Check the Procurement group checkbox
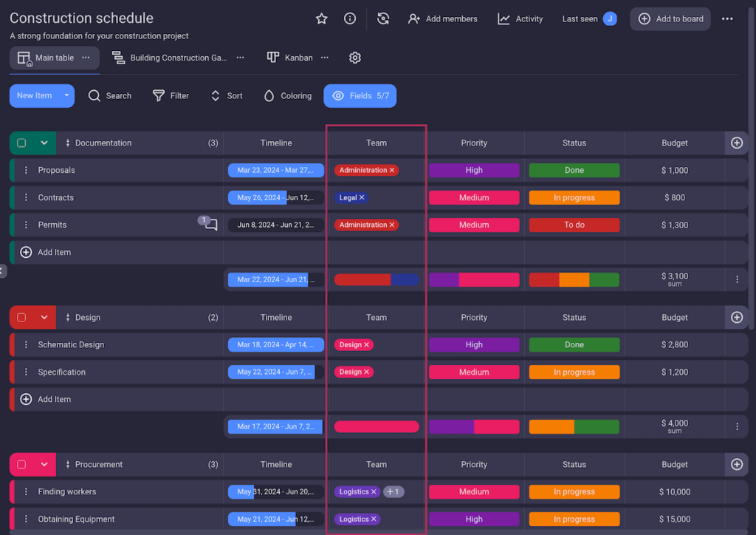 20,464
